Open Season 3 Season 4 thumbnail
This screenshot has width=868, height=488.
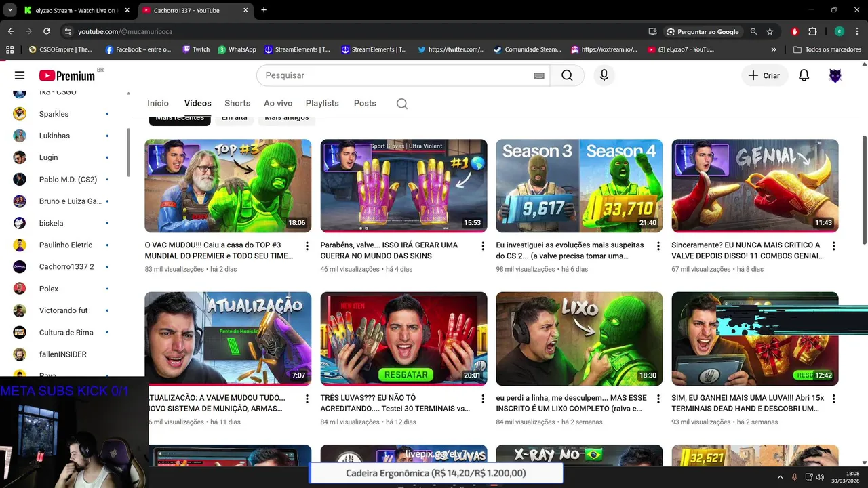point(579,186)
